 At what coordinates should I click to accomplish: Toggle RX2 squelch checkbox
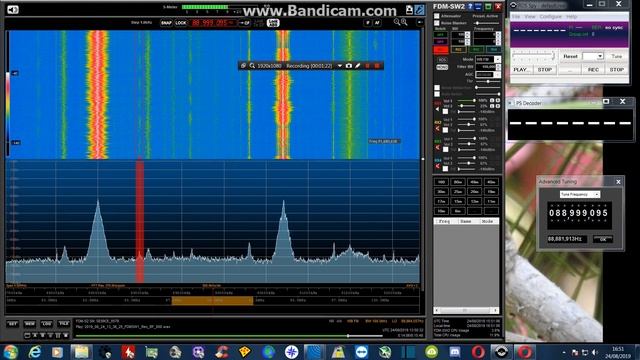[446, 130]
